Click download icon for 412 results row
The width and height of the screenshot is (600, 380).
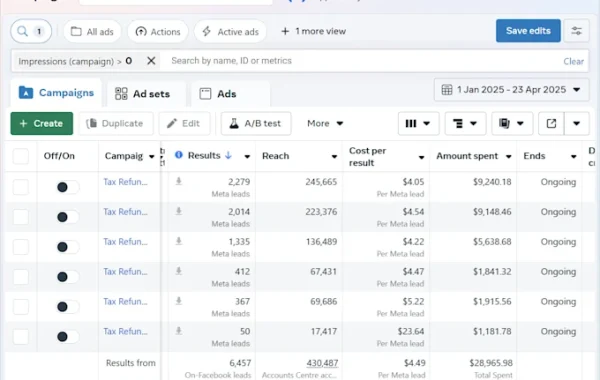click(x=179, y=271)
